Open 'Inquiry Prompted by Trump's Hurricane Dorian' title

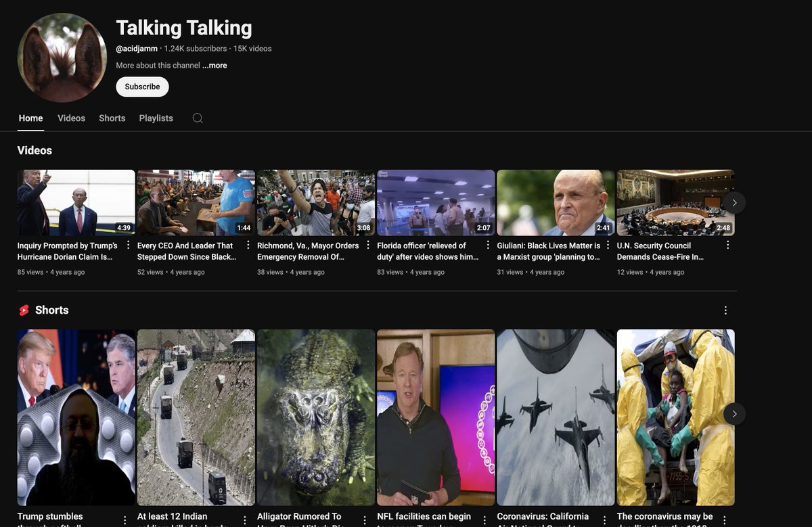[x=68, y=251]
